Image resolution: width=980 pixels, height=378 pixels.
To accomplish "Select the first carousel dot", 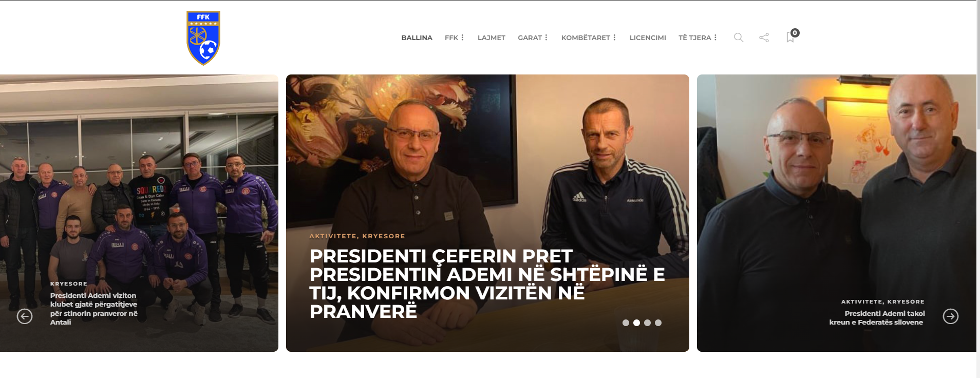I will (x=626, y=323).
